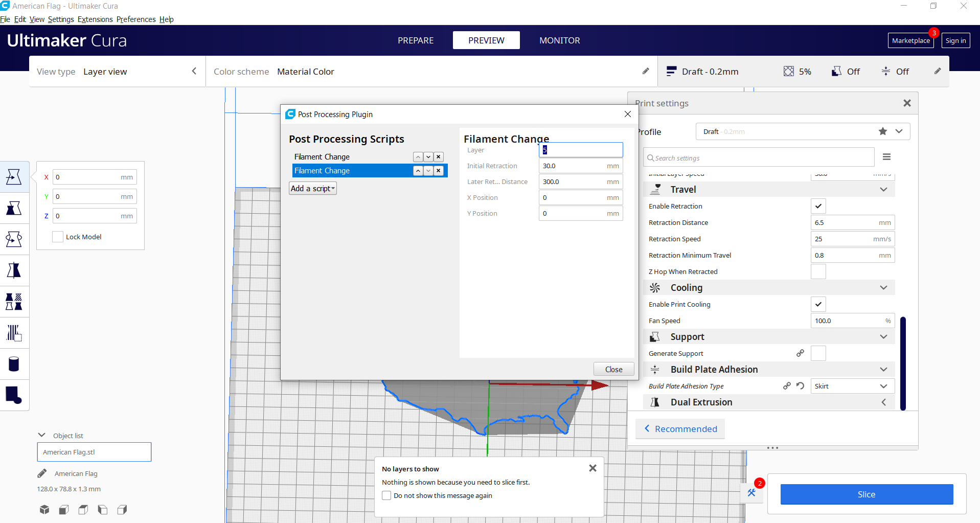The width and height of the screenshot is (980, 523).
Task: Open the Draft profile dropdown
Action: [803, 131]
